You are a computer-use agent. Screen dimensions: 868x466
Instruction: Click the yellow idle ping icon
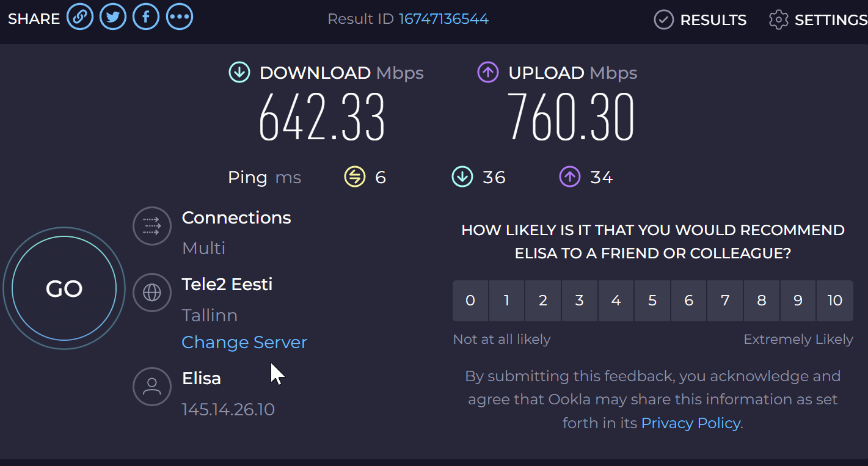(355, 177)
